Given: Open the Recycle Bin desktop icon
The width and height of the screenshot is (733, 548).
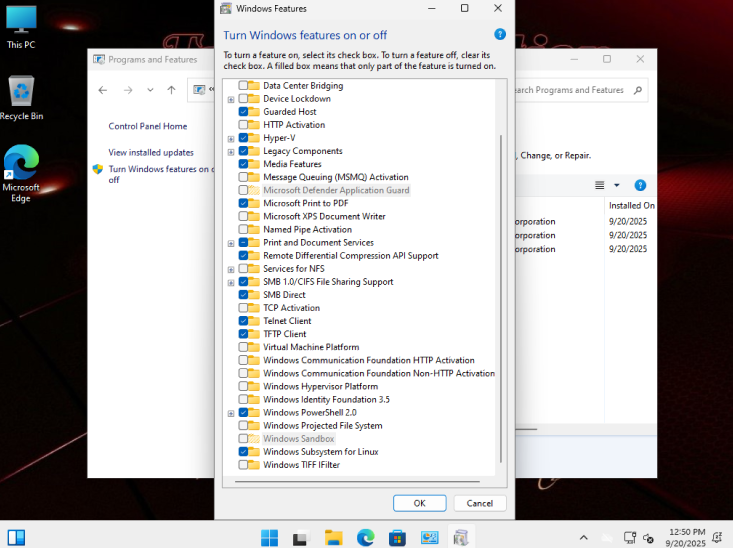Looking at the screenshot, I should point(21,98).
